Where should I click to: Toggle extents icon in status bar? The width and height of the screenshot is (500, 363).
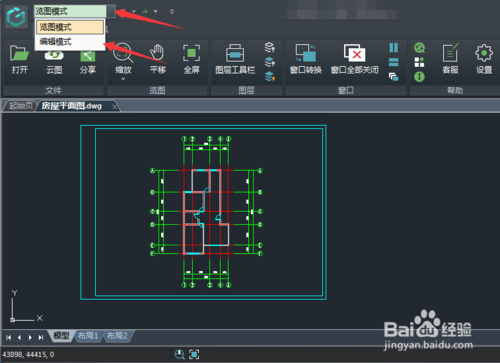pos(194,354)
